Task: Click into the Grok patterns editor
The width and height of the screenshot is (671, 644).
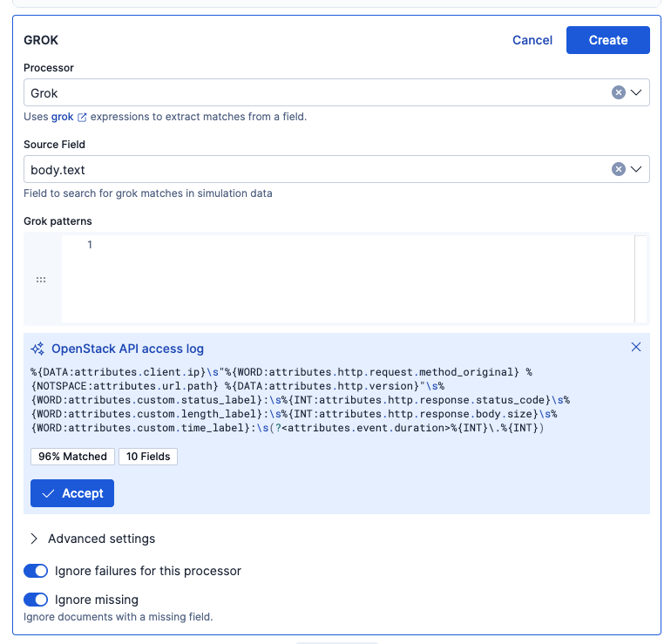Action: tap(348, 279)
